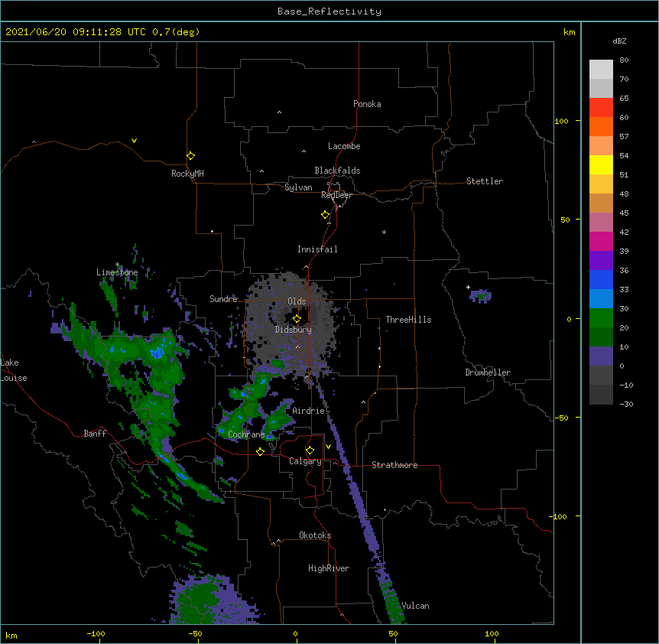Click the yellow diamond marker above Calgary label
Image resolution: width=659 pixels, height=644 pixels.
[310, 450]
